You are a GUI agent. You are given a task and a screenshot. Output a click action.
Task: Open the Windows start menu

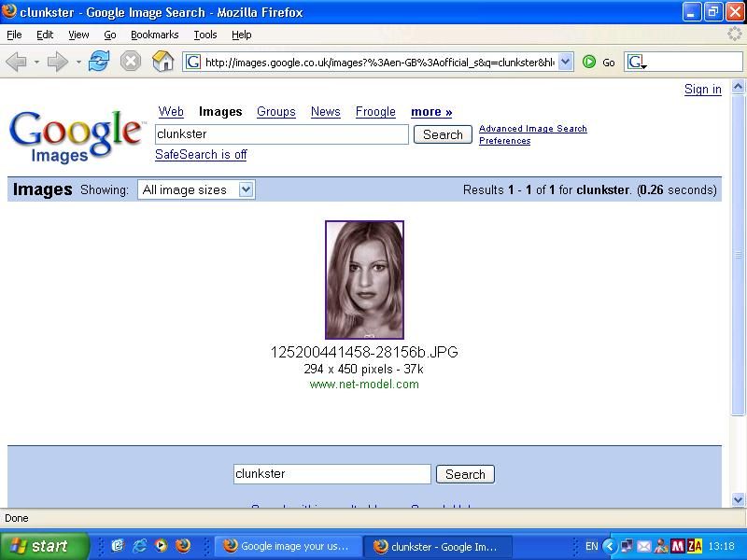tap(44, 546)
